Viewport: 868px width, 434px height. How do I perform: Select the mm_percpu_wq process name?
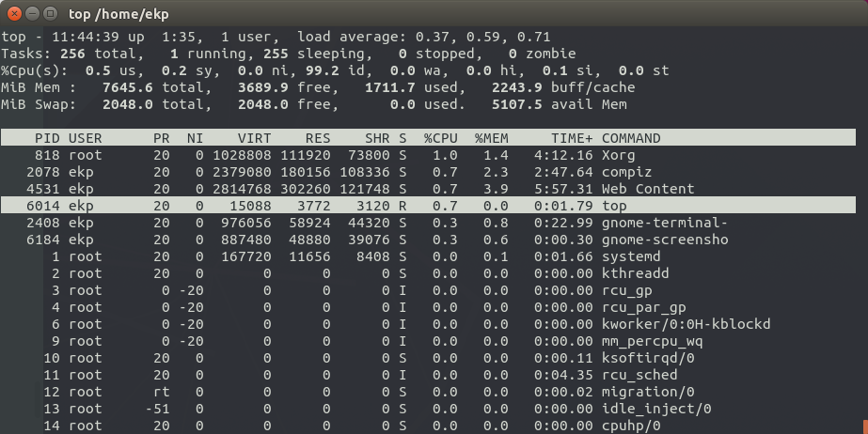(652, 341)
